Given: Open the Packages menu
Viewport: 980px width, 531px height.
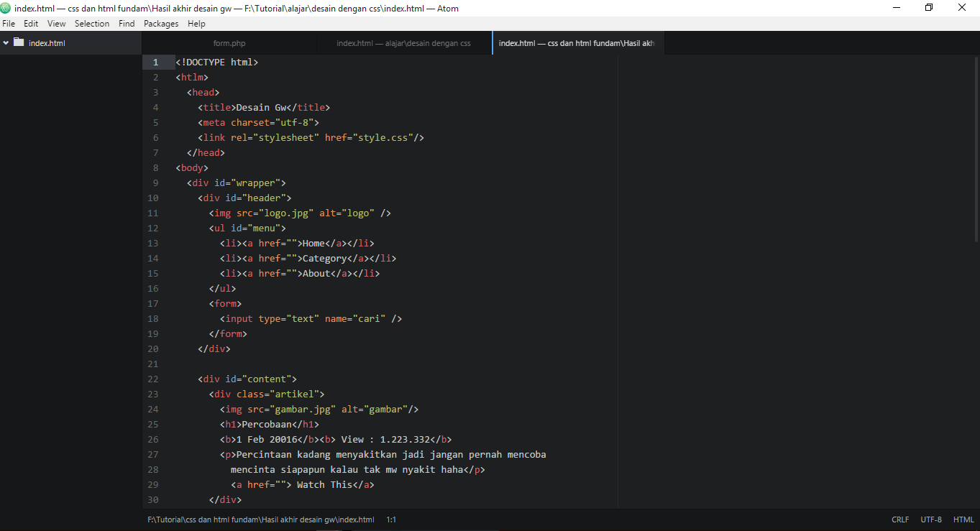Looking at the screenshot, I should tap(160, 23).
